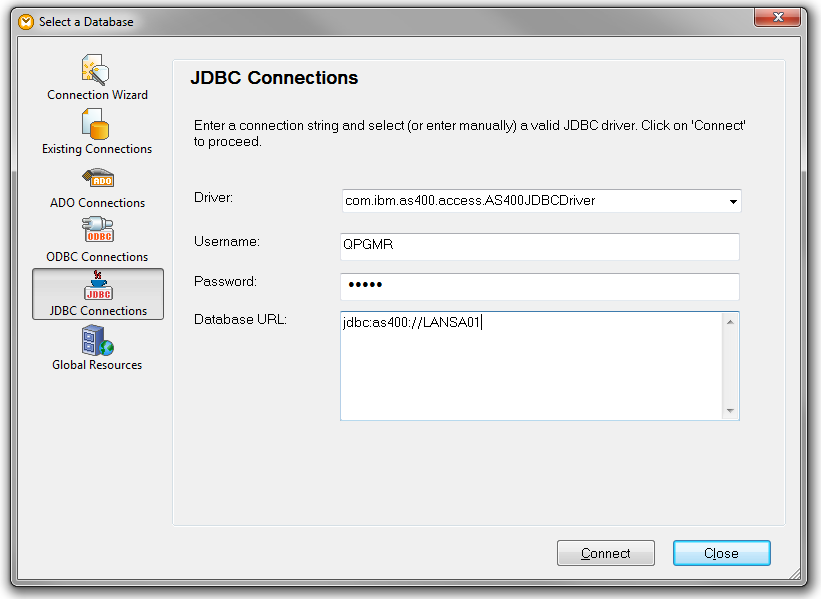Image resolution: width=821 pixels, height=599 pixels.
Task: Pick the ODBC Connections plug icon
Action: pos(97,232)
